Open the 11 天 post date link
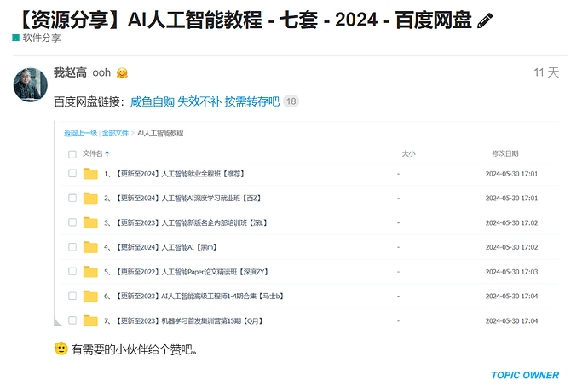This screenshot has width=588, height=386. coord(546,72)
